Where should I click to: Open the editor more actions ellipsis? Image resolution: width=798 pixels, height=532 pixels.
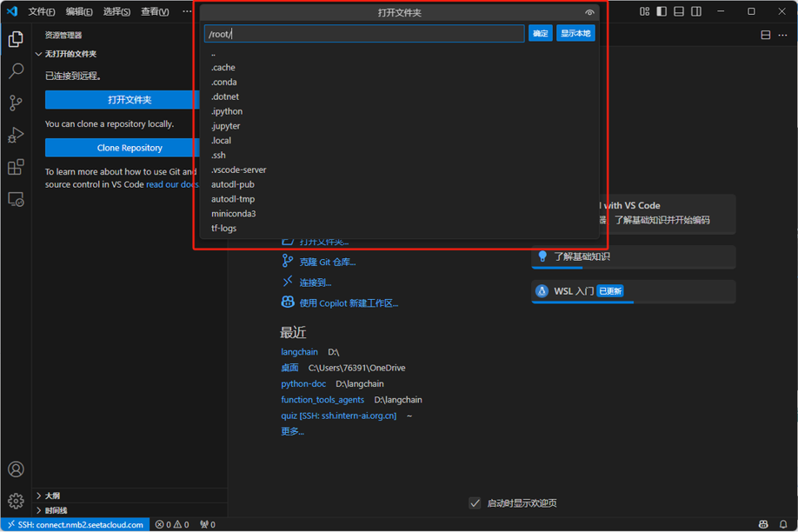pos(782,35)
